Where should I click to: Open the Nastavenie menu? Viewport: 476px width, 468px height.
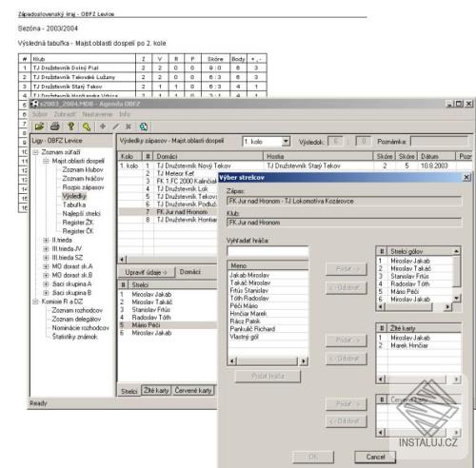coord(97,114)
